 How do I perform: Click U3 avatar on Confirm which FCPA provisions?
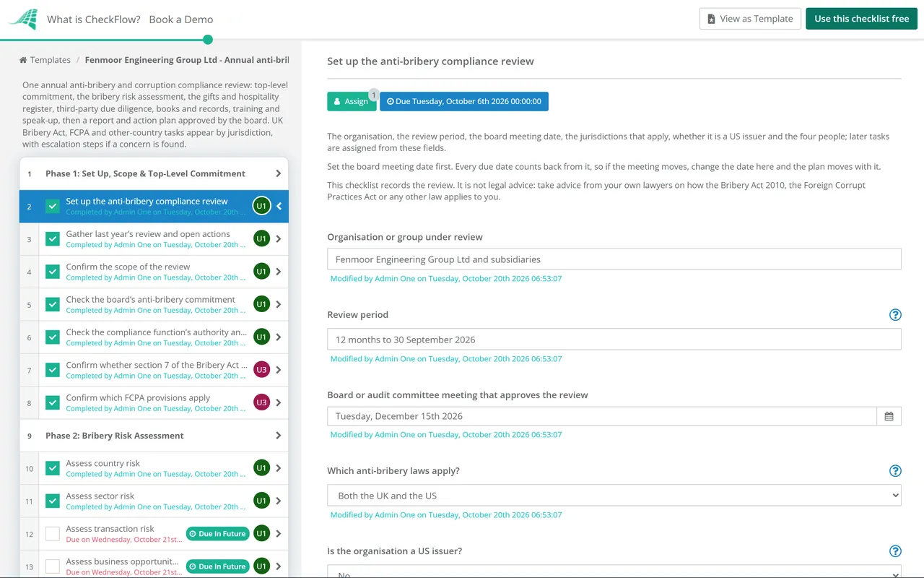261,402
